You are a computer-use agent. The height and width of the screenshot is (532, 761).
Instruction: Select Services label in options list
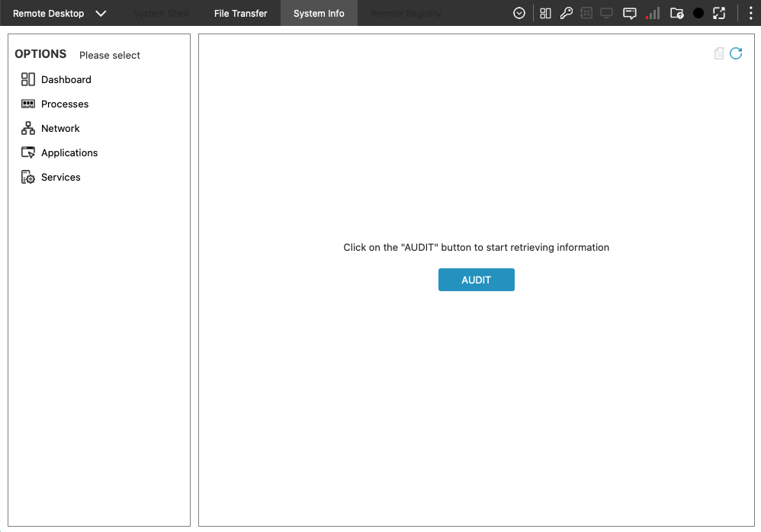pos(61,177)
